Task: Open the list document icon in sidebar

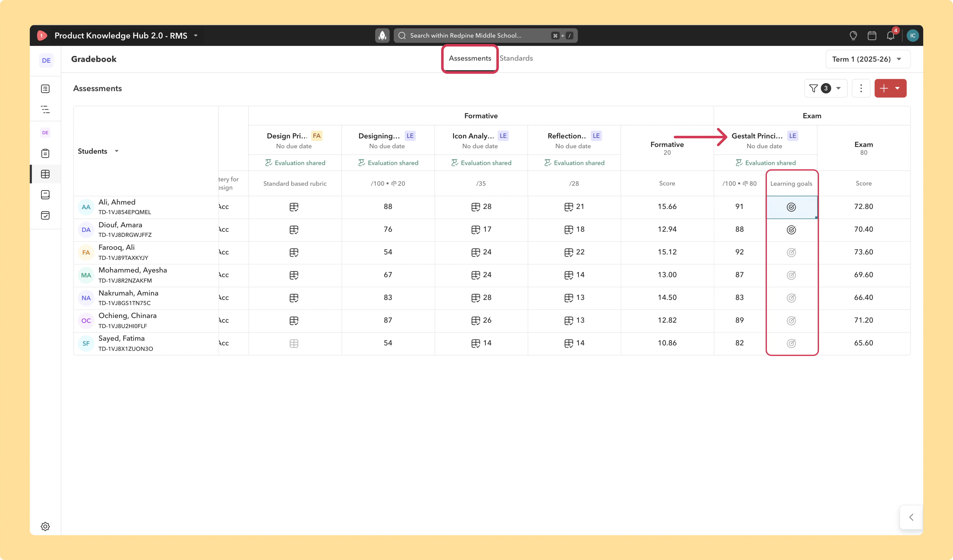Action: click(x=45, y=89)
